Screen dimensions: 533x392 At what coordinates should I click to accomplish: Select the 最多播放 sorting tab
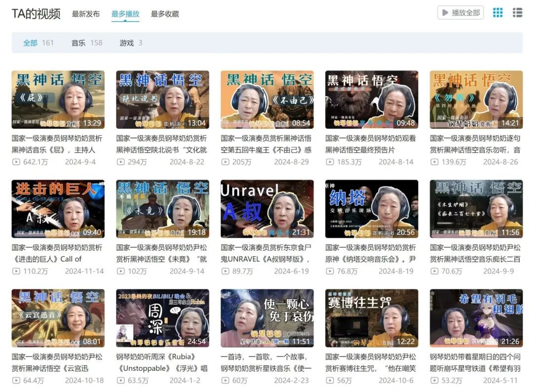point(125,14)
